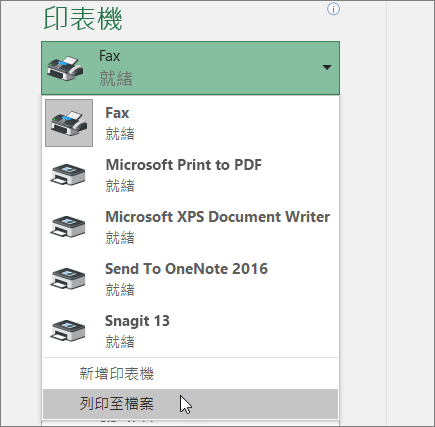Click the Microsoft Print to PDF printer icon
This screenshot has height=427, width=435.
68,174
